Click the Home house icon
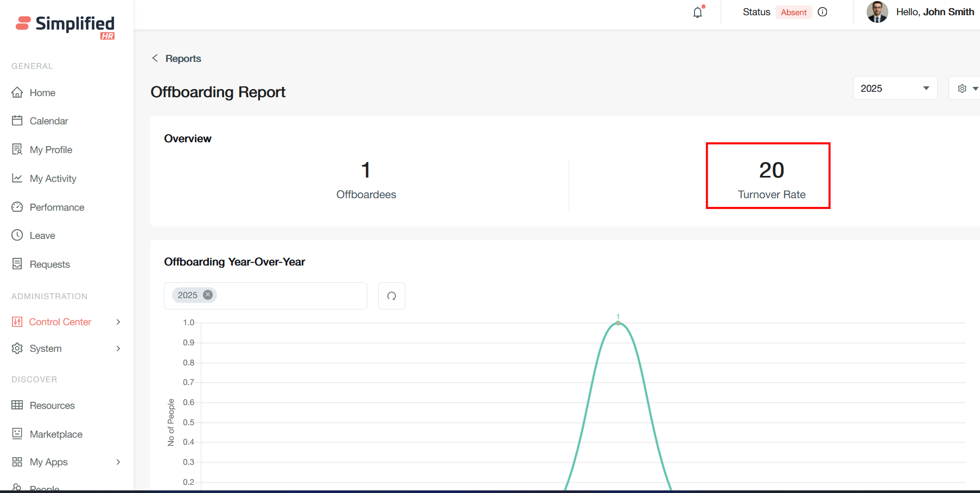This screenshot has height=493, width=980. (17, 93)
